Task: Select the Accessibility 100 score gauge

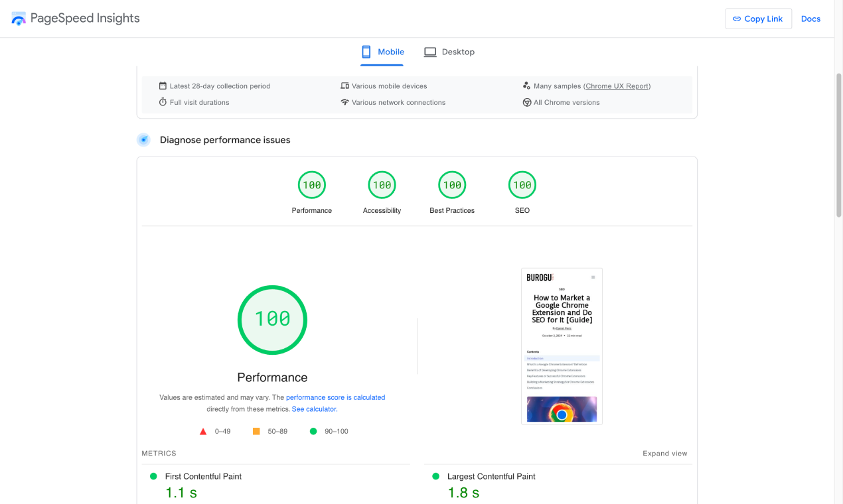Action: pyautogui.click(x=382, y=185)
